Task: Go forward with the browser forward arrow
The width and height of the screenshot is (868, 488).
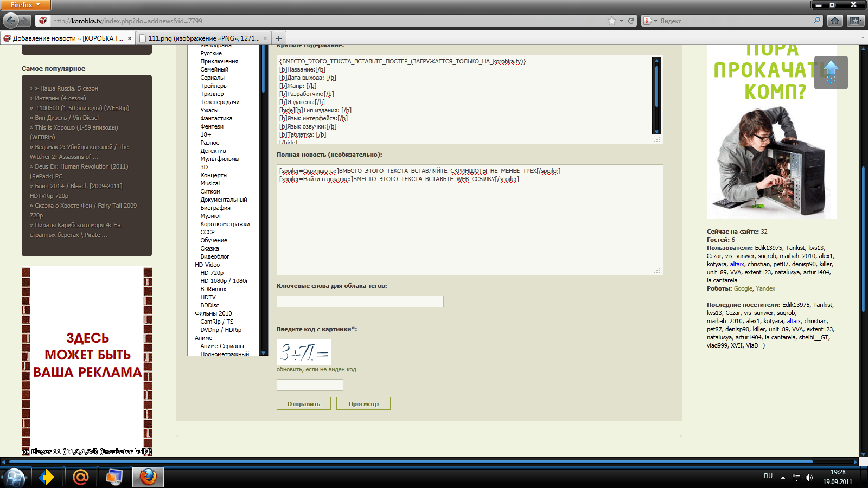Action: click(x=25, y=21)
